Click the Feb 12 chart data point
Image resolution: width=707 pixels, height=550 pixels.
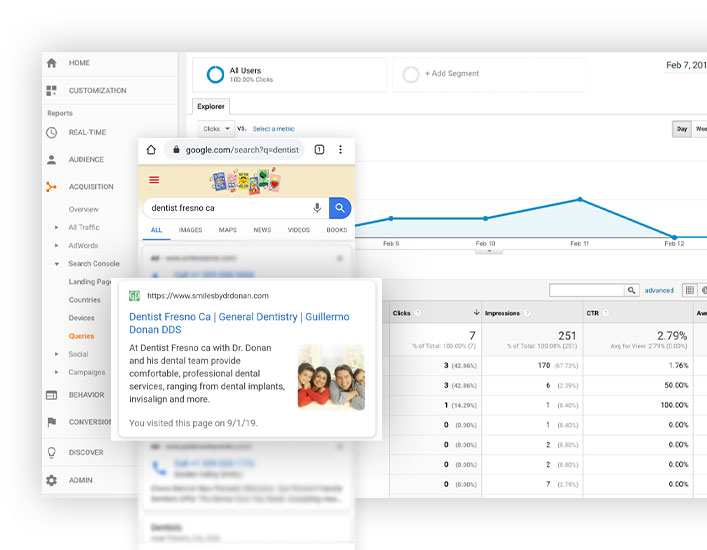(x=675, y=237)
